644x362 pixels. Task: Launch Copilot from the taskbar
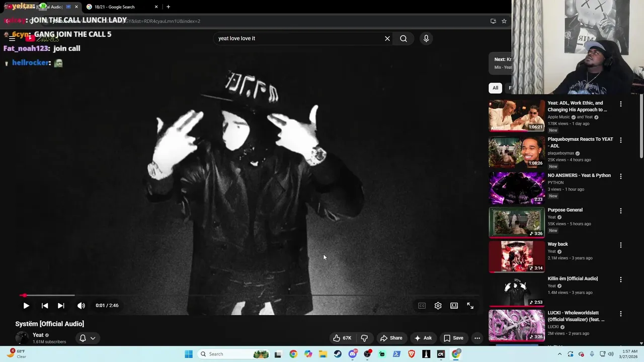click(x=308, y=354)
